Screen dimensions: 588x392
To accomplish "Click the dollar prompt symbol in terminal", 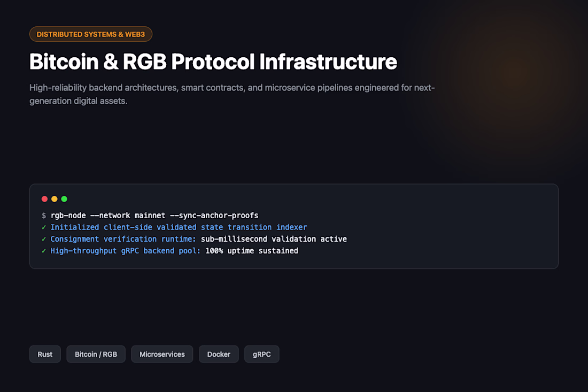I will point(44,216).
